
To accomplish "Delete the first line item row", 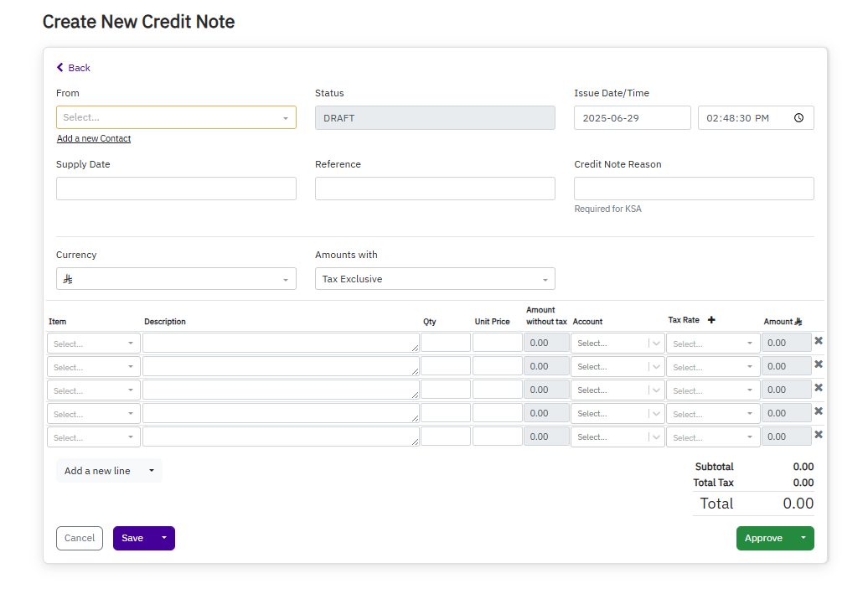I will pos(819,341).
